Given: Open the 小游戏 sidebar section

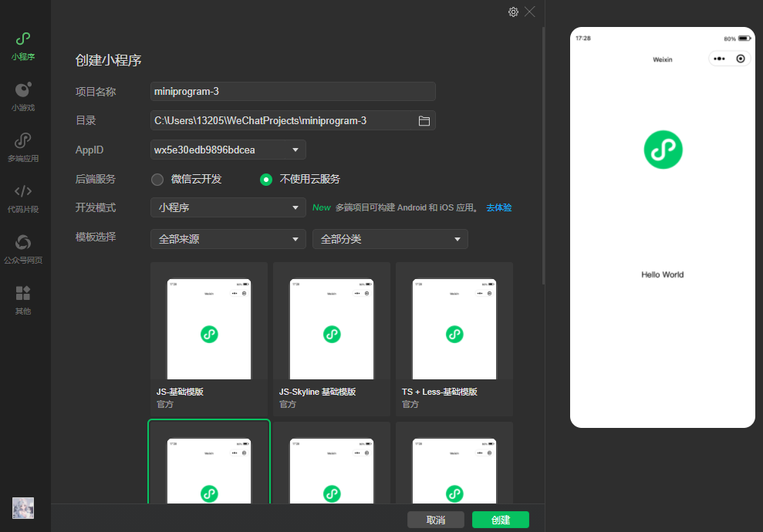Looking at the screenshot, I should tap(23, 97).
